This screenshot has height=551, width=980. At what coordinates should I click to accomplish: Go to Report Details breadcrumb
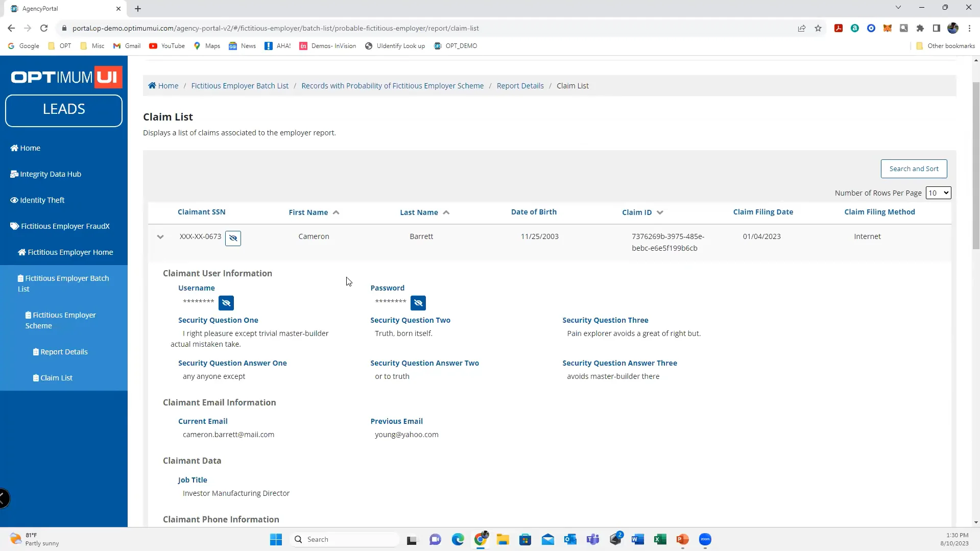(x=520, y=86)
